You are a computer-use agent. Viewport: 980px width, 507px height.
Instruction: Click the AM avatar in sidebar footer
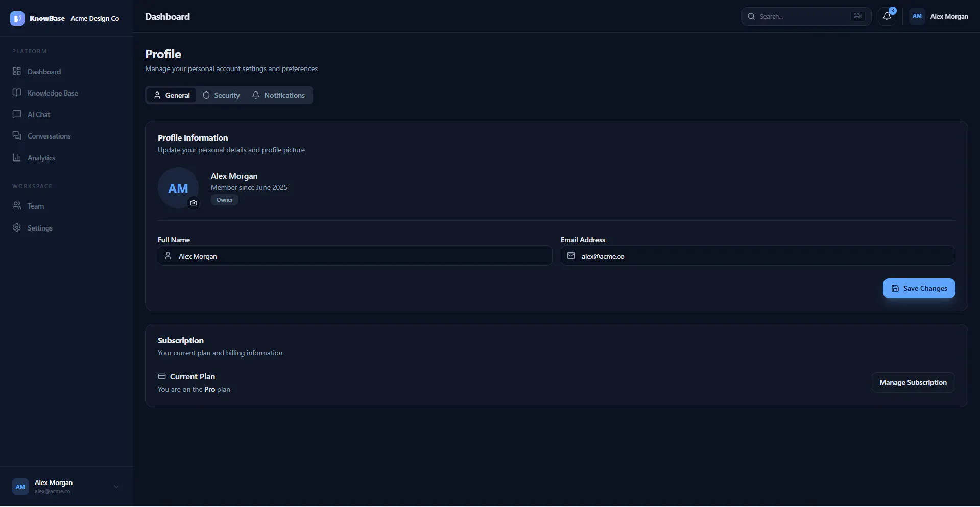[x=20, y=487]
